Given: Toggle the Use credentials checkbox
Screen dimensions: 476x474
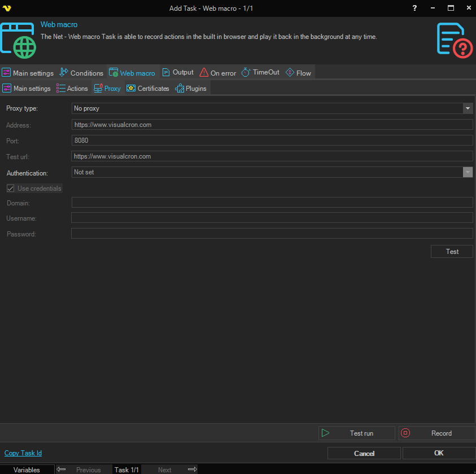Looking at the screenshot, I should 11,188.
